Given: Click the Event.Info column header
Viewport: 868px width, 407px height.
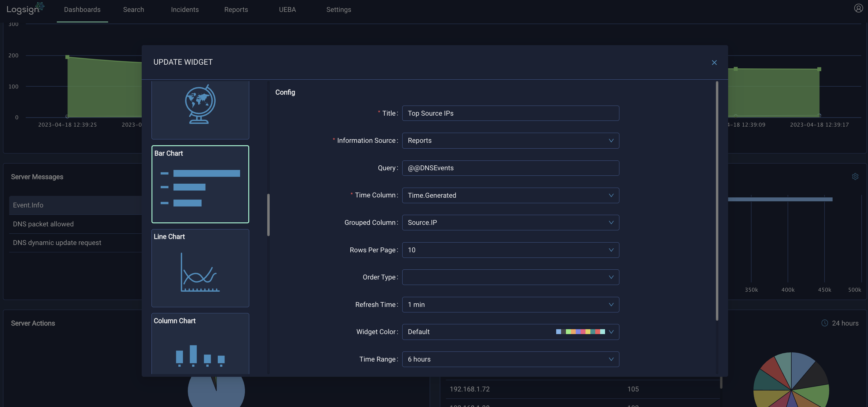Looking at the screenshot, I should click(75, 205).
